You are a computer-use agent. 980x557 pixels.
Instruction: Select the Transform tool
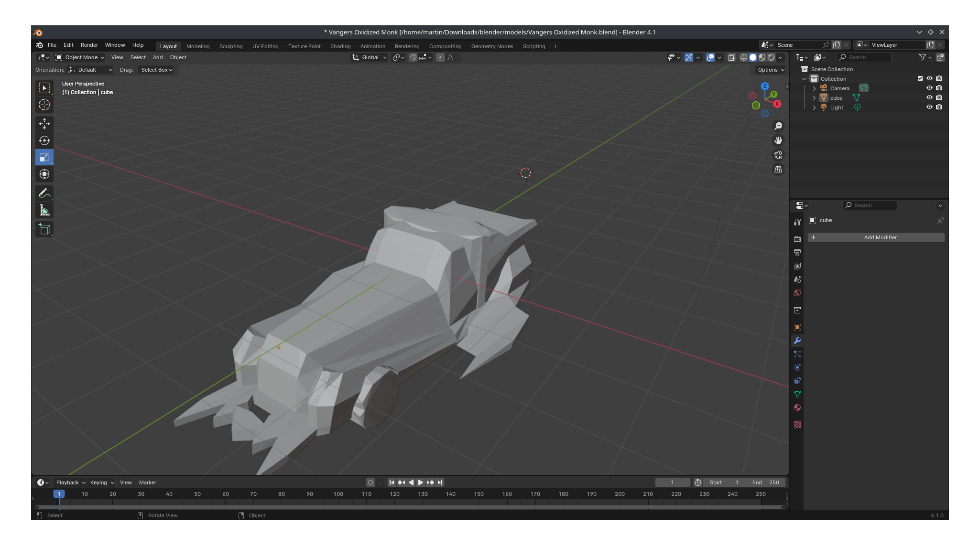44,174
